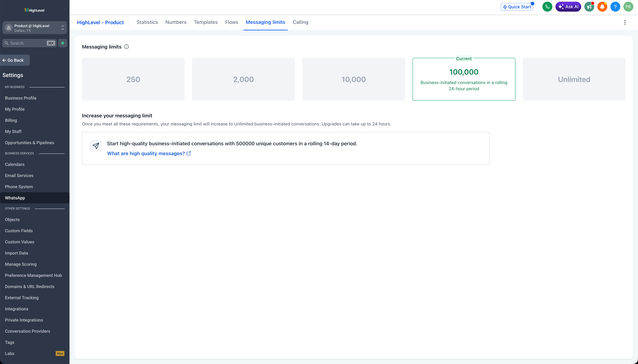Go to Conversation Providers settings
Image resolution: width=638 pixels, height=364 pixels.
click(27, 331)
